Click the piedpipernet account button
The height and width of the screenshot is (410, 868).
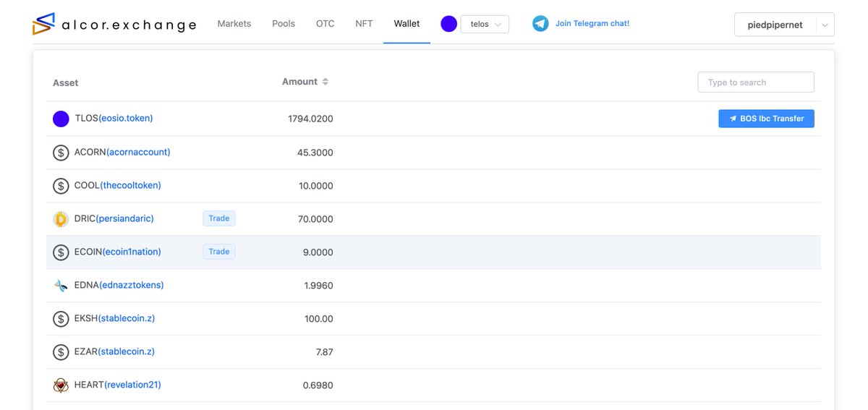(x=775, y=25)
